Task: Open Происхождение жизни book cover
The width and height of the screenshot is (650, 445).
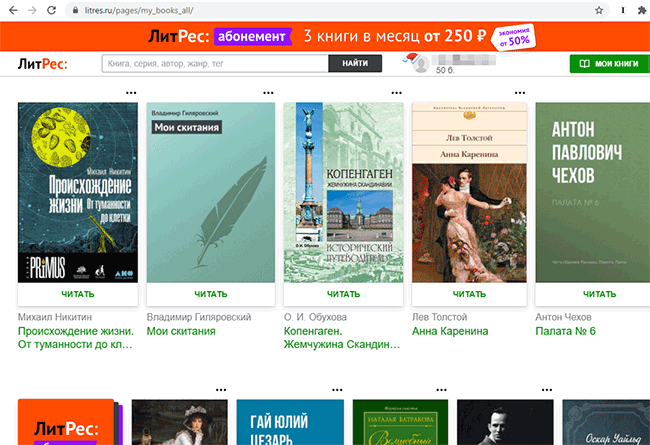Action: click(78, 192)
